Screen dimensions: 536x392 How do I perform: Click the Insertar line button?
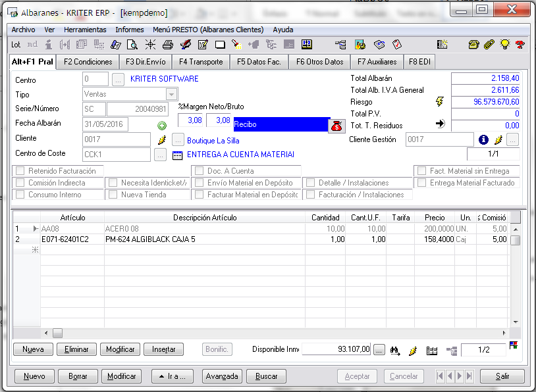point(164,349)
